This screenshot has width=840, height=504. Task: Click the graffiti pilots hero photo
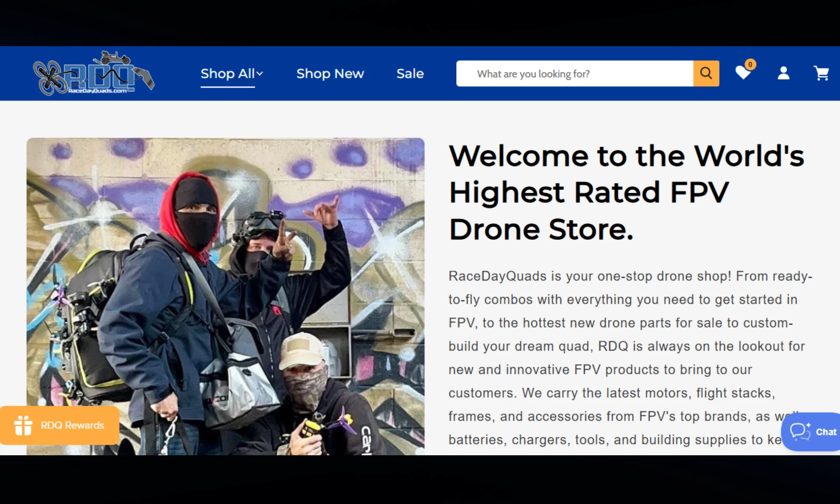[x=226, y=297]
